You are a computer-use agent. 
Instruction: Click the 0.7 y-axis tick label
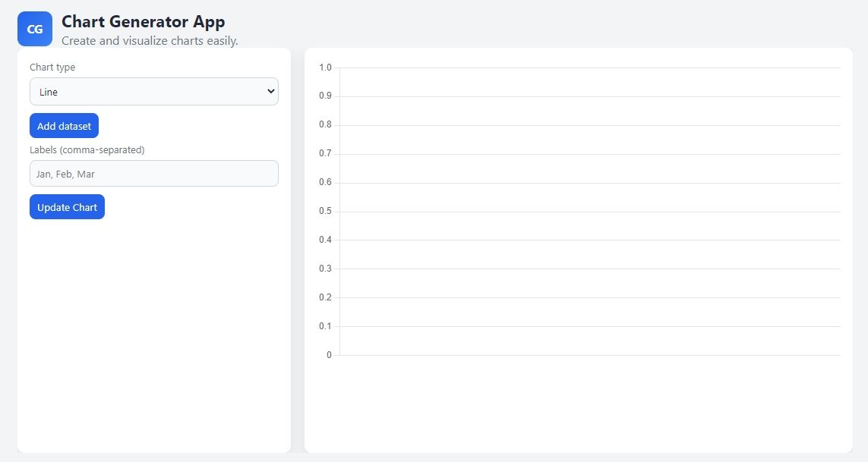tap(325, 154)
